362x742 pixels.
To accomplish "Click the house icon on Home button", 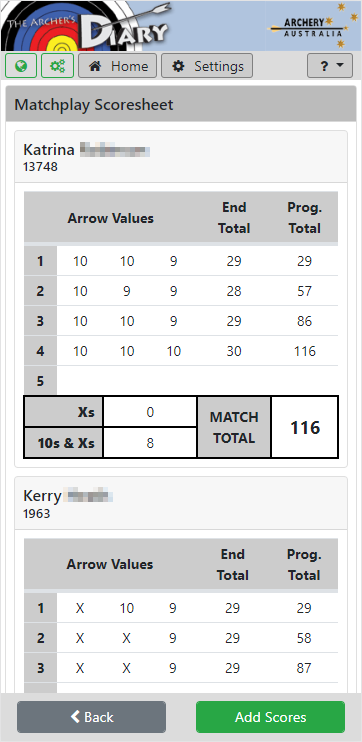I will click(96, 66).
